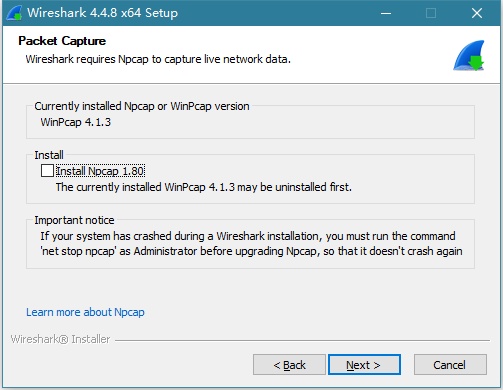This screenshot has width=503, height=390.
Task: Click the 'net stop npcap' notice text
Action: tap(251, 251)
